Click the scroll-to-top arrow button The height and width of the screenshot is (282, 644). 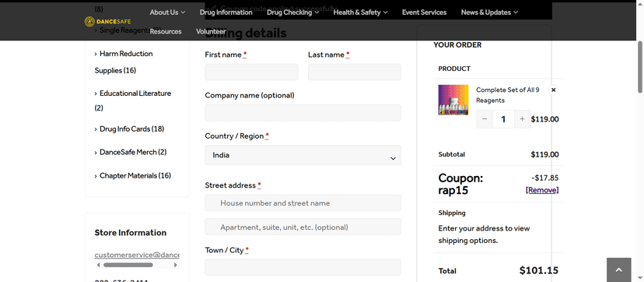[x=618, y=270]
